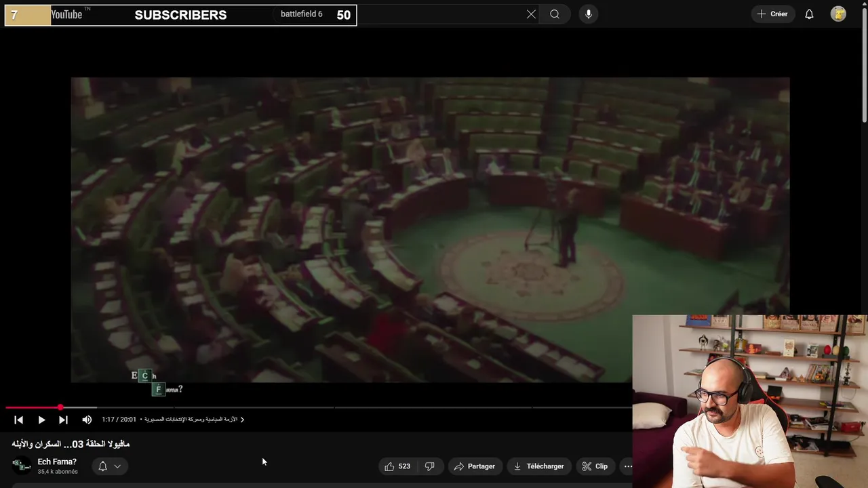The image size is (868, 488).
Task: Open the notifications bell in the top bar
Action: (809, 14)
